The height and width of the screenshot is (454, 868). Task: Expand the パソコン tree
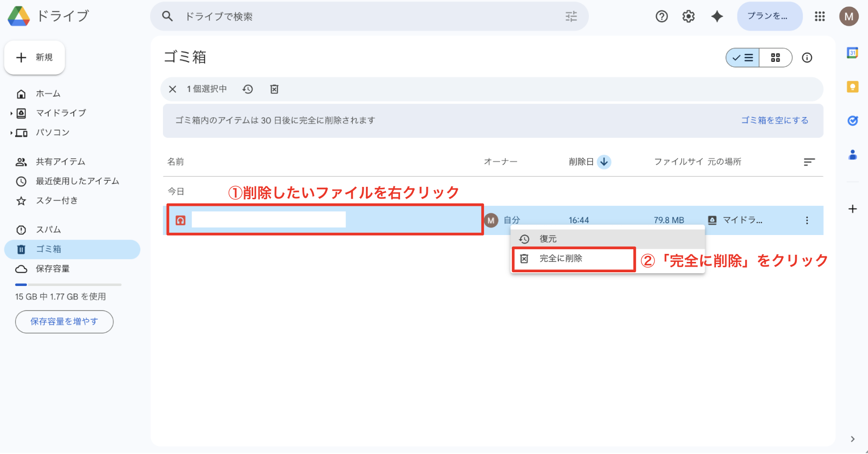[11, 133]
